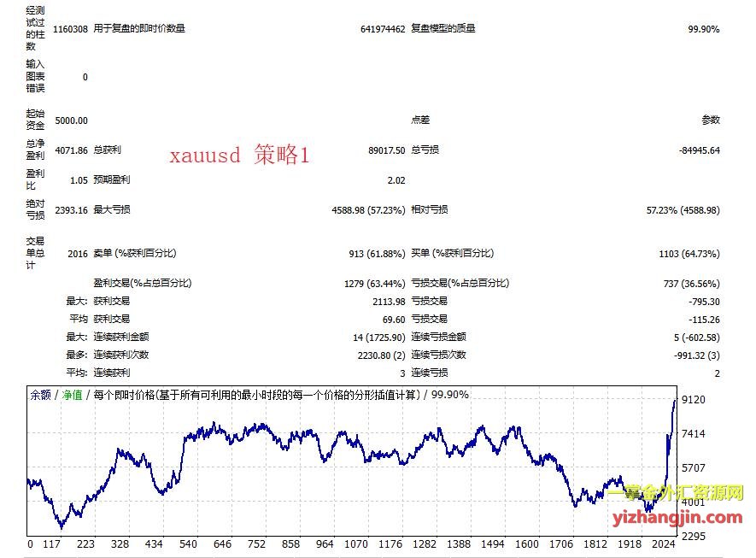Click the 参数 column header text

pyautogui.click(x=711, y=120)
